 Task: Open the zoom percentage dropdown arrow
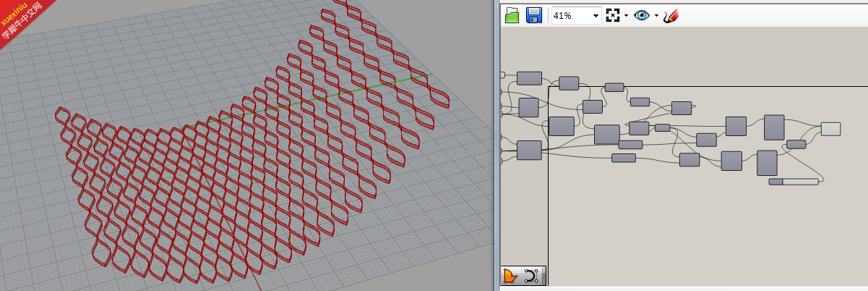click(596, 15)
